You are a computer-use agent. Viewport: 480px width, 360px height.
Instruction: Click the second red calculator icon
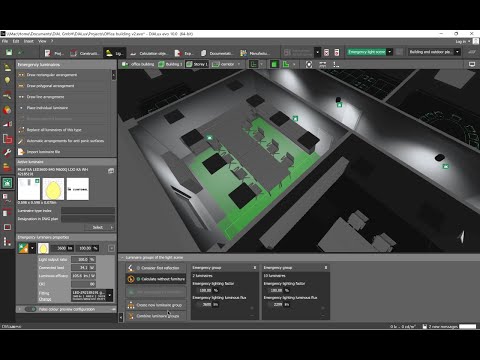pos(337,53)
